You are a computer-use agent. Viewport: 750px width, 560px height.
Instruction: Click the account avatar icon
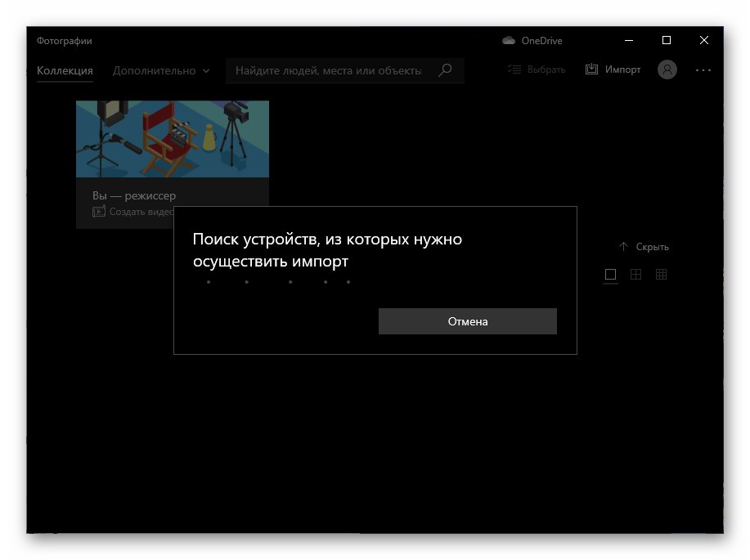[667, 69]
